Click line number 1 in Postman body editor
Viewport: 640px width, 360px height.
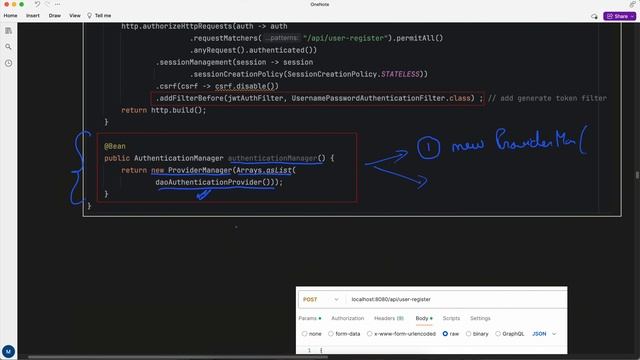click(309, 350)
